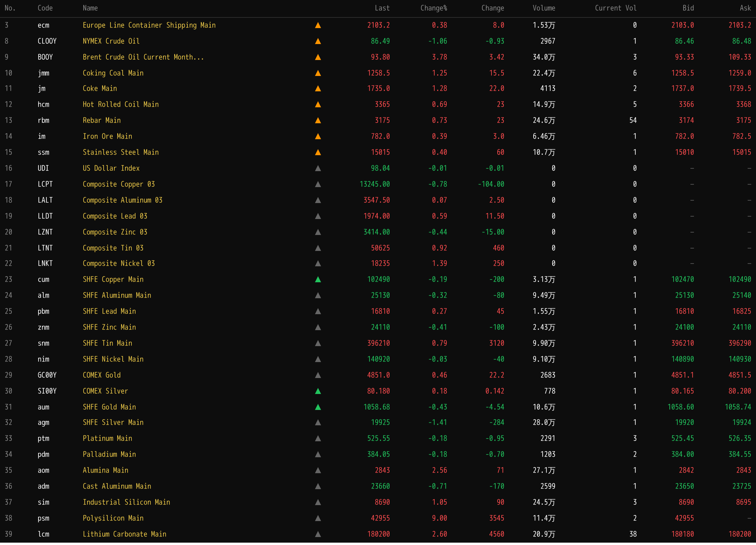The width and height of the screenshot is (756, 545).
Task: Open Brent Crude Oil Current Month name link
Action: (143, 57)
